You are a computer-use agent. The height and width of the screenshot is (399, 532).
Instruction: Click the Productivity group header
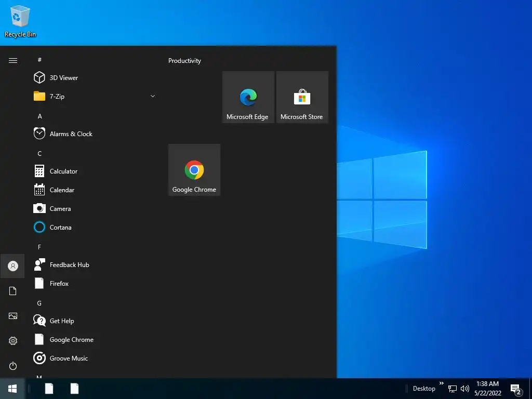coord(184,61)
